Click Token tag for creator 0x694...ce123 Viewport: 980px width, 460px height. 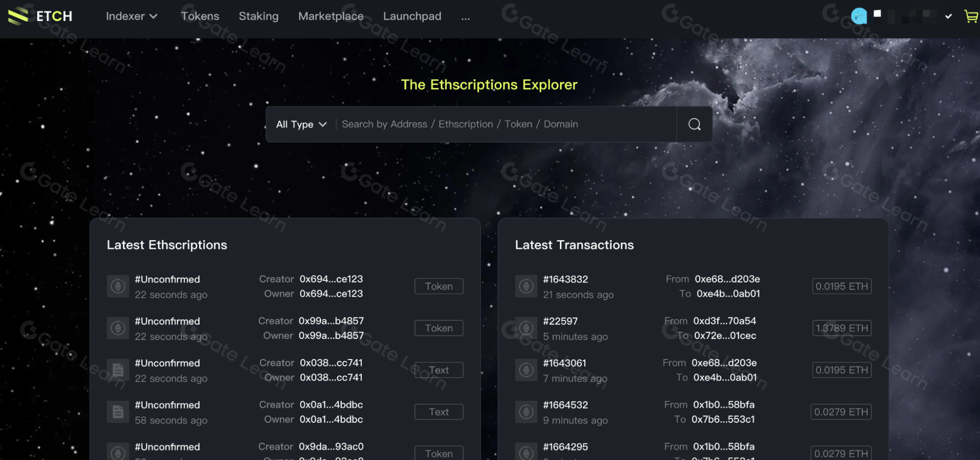click(439, 286)
